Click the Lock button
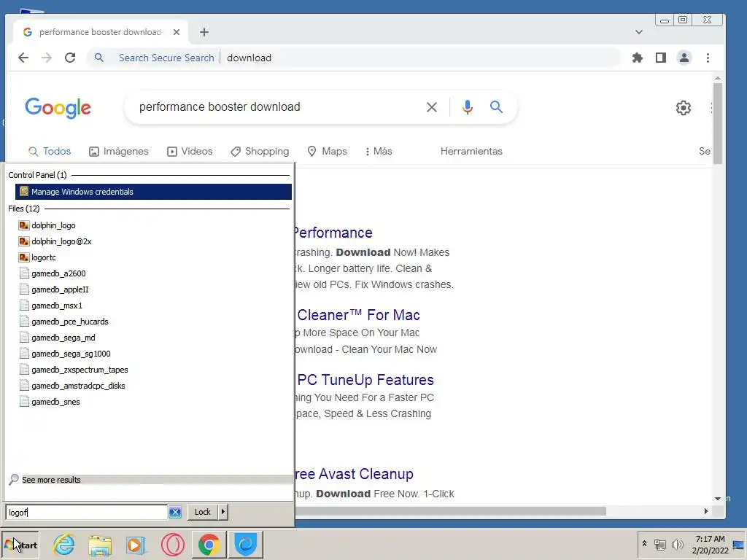 (x=203, y=512)
